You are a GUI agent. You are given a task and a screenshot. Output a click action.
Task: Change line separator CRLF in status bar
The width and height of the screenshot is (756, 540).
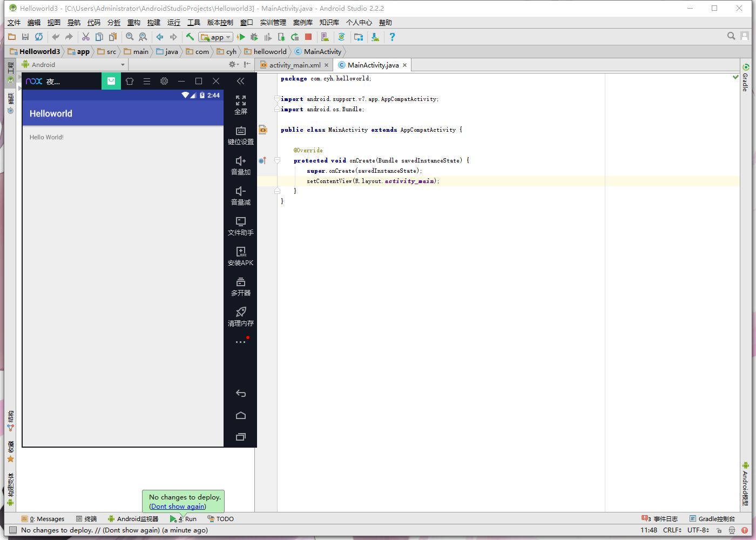(672, 530)
